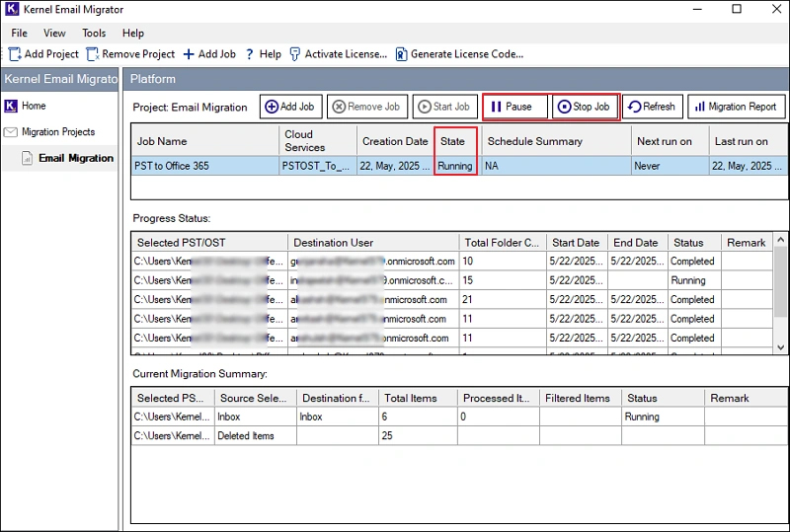
Task: Click the Add Project toolbar icon
Action: click(x=15, y=54)
